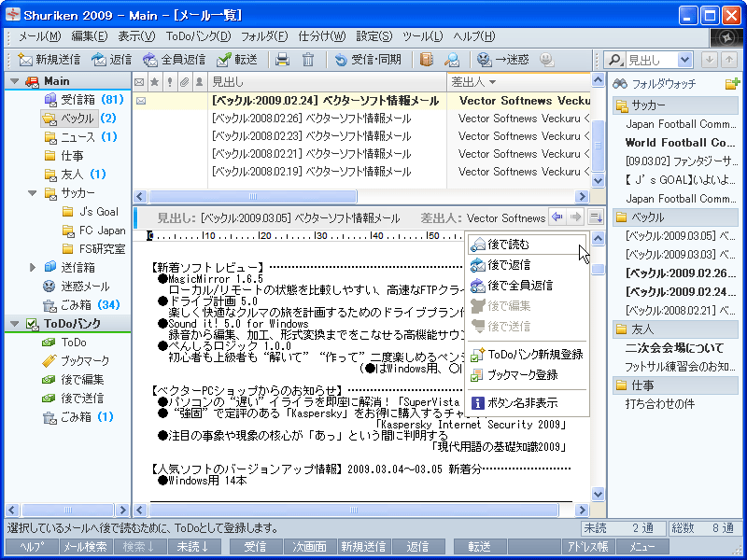Screen dimensions: 747x560
Task: Click the message body horizontal scrollbar thumb
Action: click(354, 510)
